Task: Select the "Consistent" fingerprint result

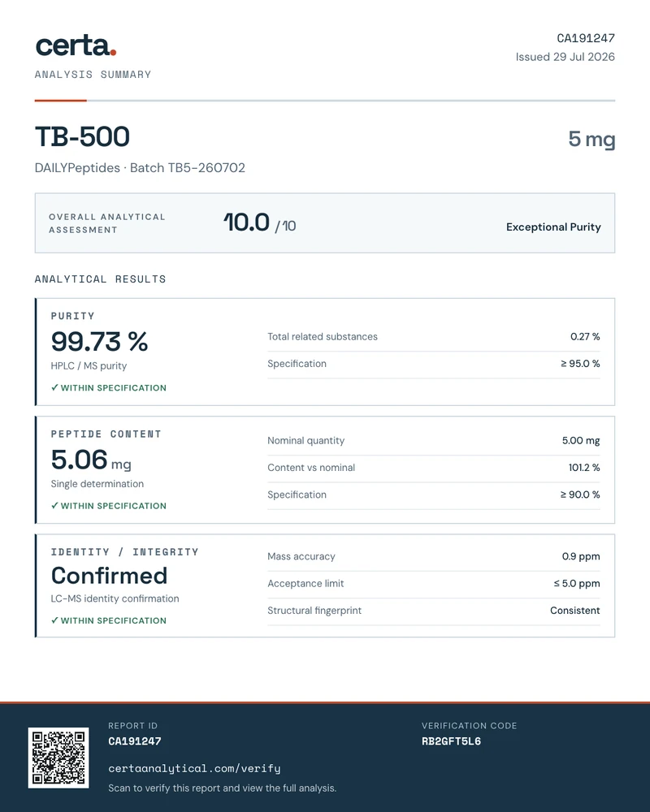Action: coord(574,611)
